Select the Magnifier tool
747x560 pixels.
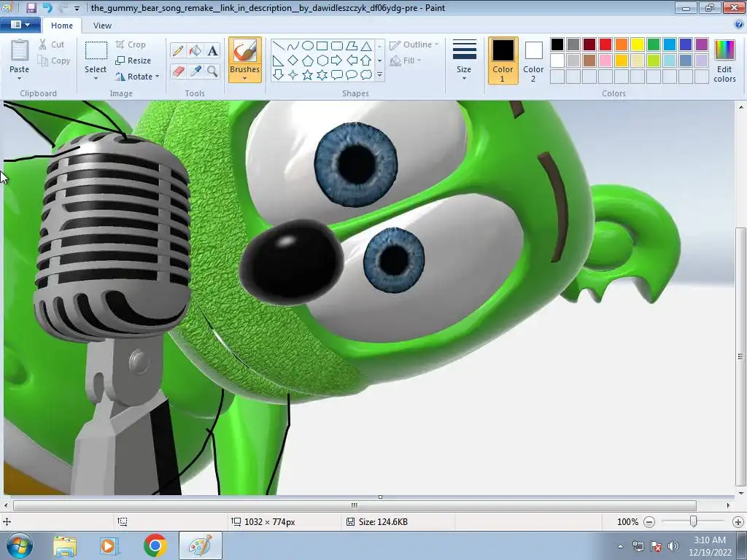tap(212, 71)
